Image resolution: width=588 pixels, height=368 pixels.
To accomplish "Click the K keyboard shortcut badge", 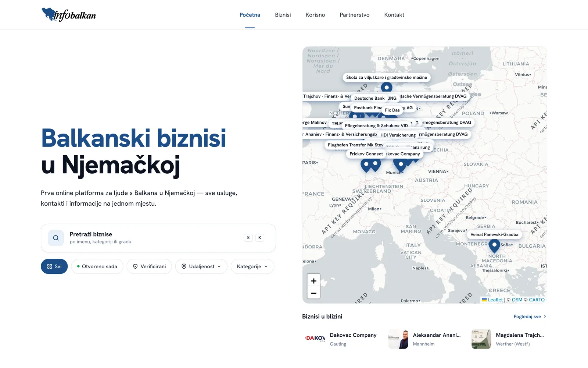I will click(260, 238).
